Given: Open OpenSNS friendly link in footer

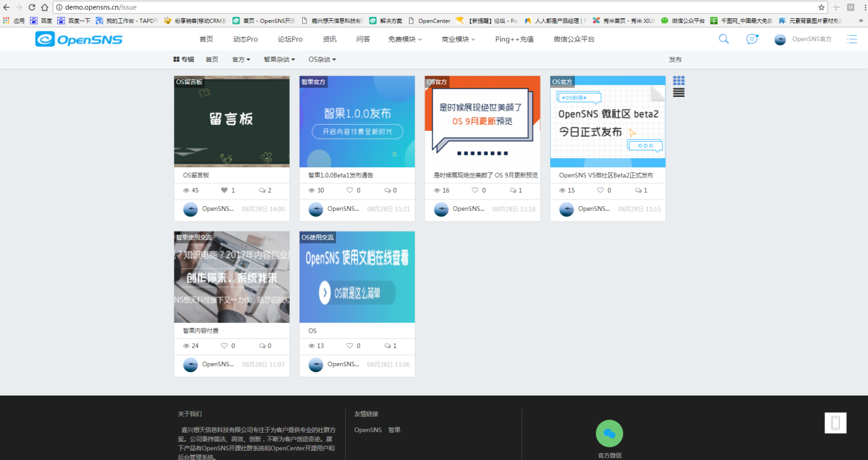Looking at the screenshot, I should point(368,430).
